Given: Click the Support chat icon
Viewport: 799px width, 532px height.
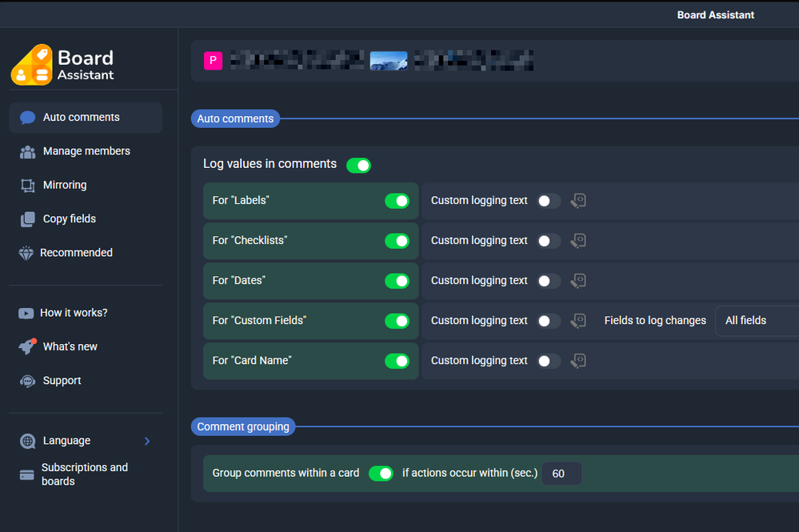Looking at the screenshot, I should click(27, 381).
